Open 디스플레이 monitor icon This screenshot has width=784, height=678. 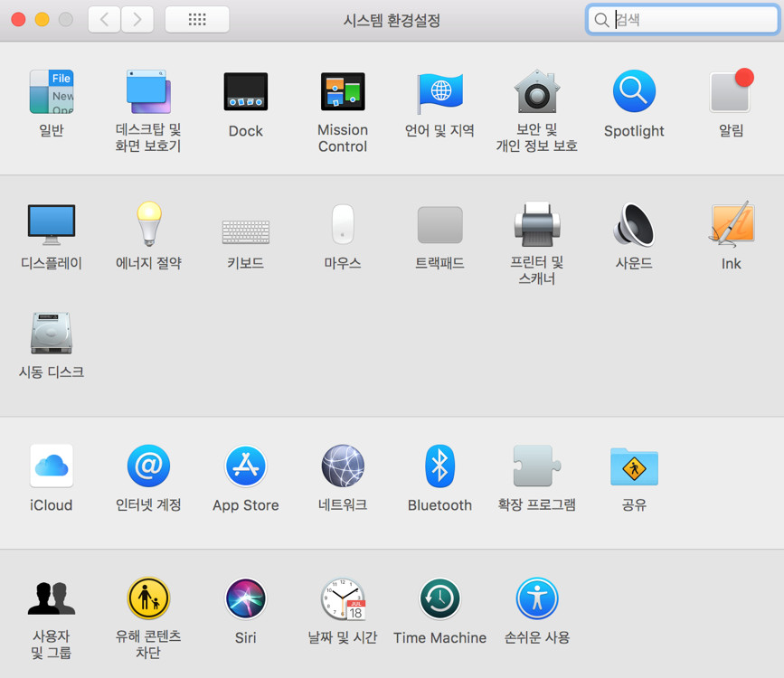click(52, 224)
